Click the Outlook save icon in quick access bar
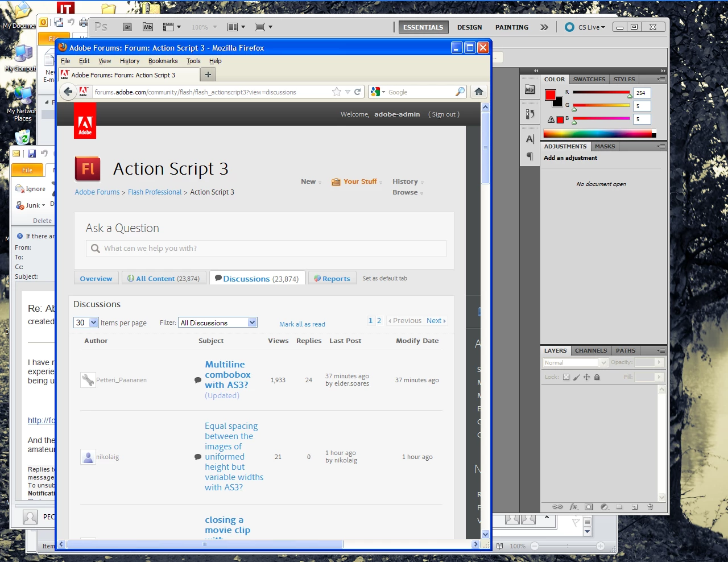This screenshot has width=728, height=562. [32, 154]
